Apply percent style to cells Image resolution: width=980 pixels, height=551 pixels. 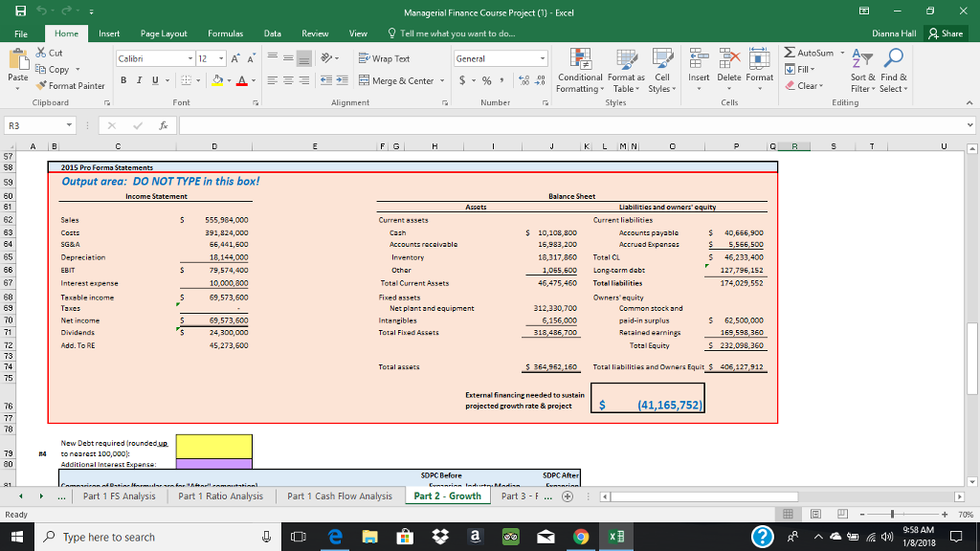(486, 80)
